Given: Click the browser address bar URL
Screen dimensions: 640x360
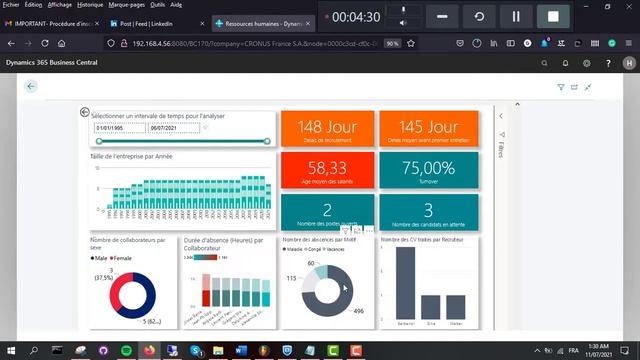Looking at the screenshot, I should click(254, 43).
